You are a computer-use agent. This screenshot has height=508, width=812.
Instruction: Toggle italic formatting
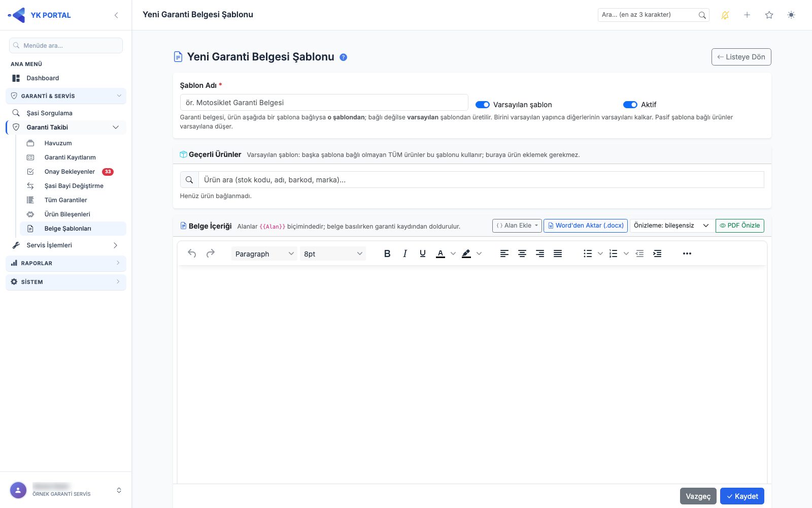(x=405, y=253)
